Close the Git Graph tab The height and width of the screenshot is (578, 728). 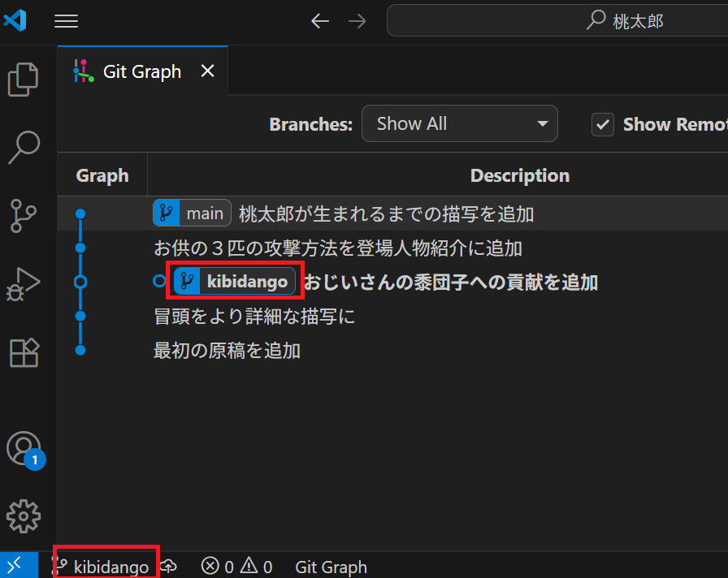click(x=207, y=71)
